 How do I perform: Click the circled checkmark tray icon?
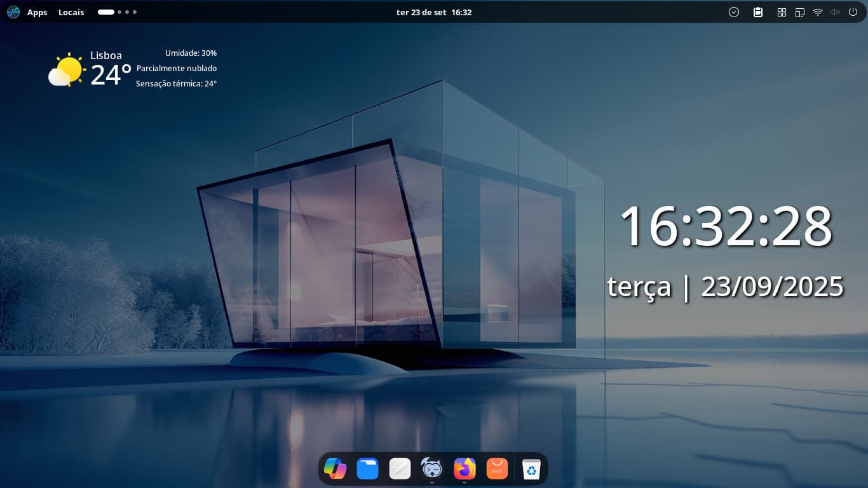[734, 12]
